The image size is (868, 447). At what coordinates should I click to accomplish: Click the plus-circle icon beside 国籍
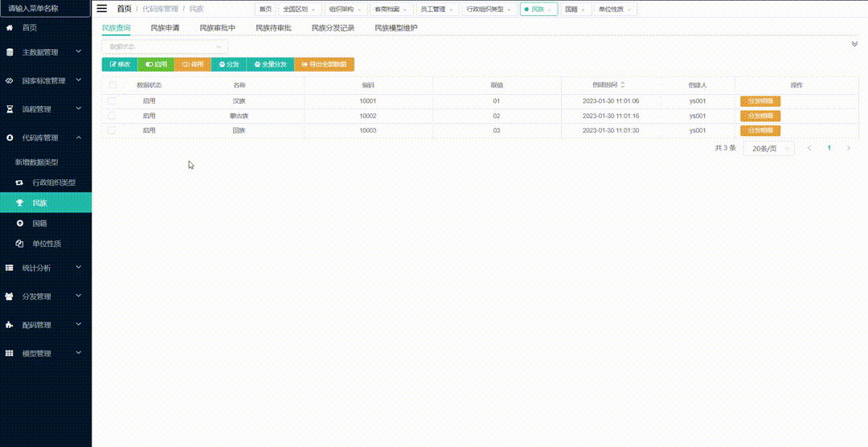point(20,223)
